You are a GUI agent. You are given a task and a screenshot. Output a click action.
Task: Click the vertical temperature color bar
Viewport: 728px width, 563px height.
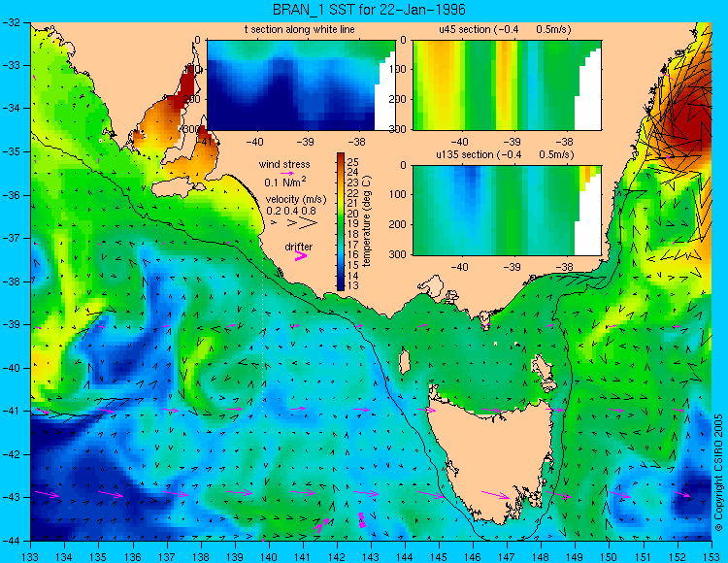click(x=341, y=221)
